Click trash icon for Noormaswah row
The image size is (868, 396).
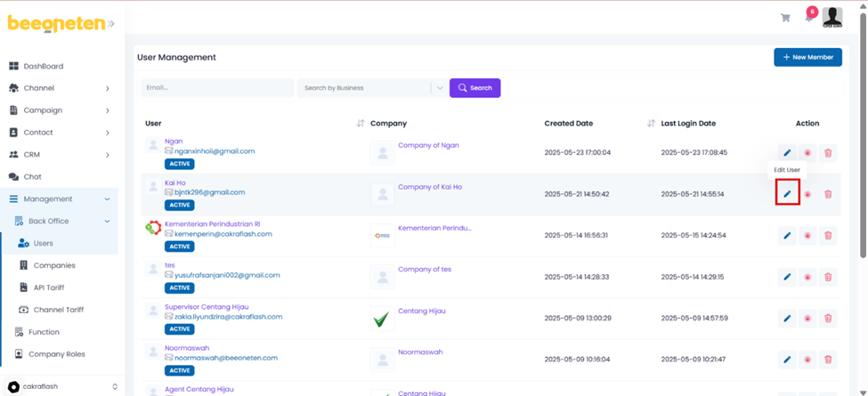828,360
